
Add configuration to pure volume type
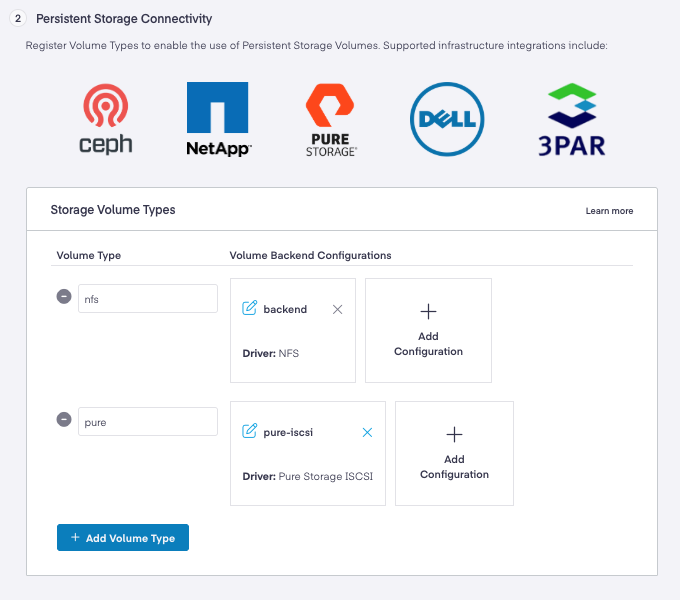(454, 453)
